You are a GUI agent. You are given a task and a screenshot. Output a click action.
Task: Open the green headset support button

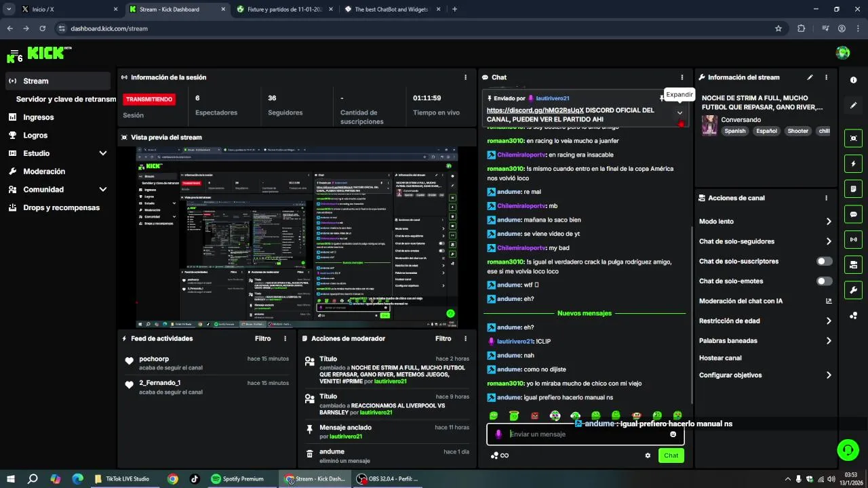(x=846, y=449)
